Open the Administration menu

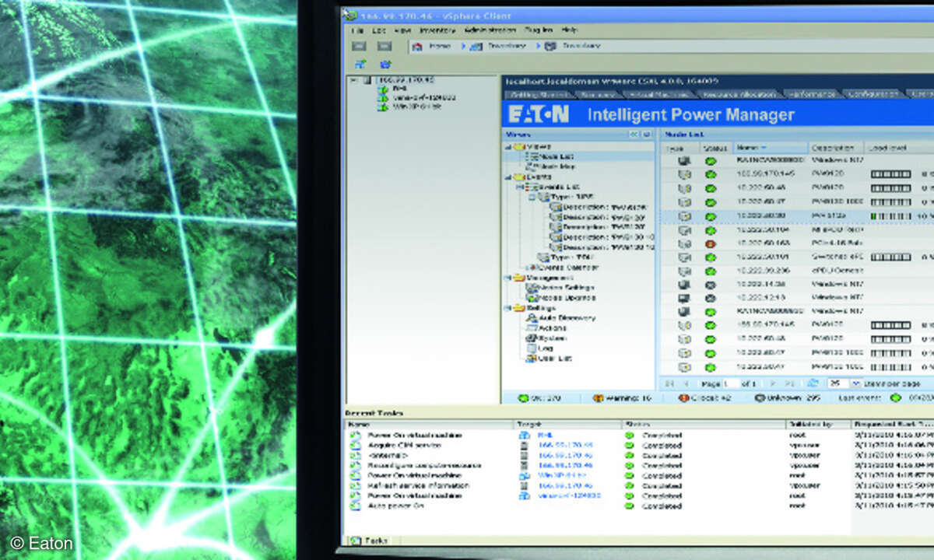[490, 30]
